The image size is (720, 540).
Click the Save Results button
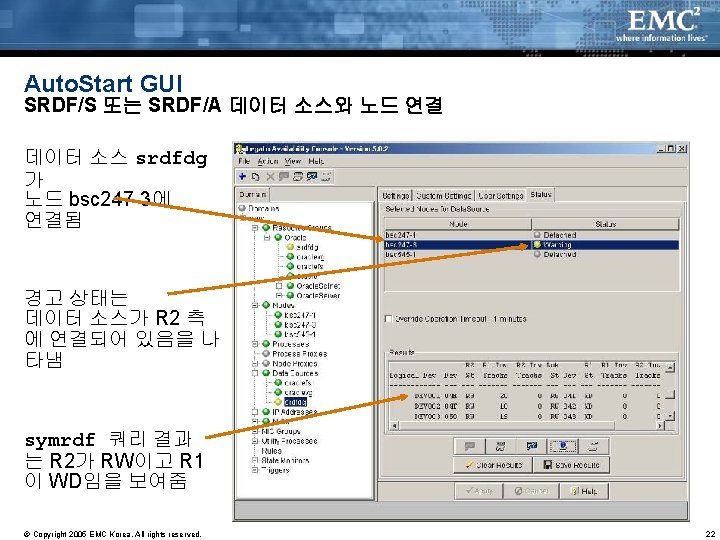(571, 465)
